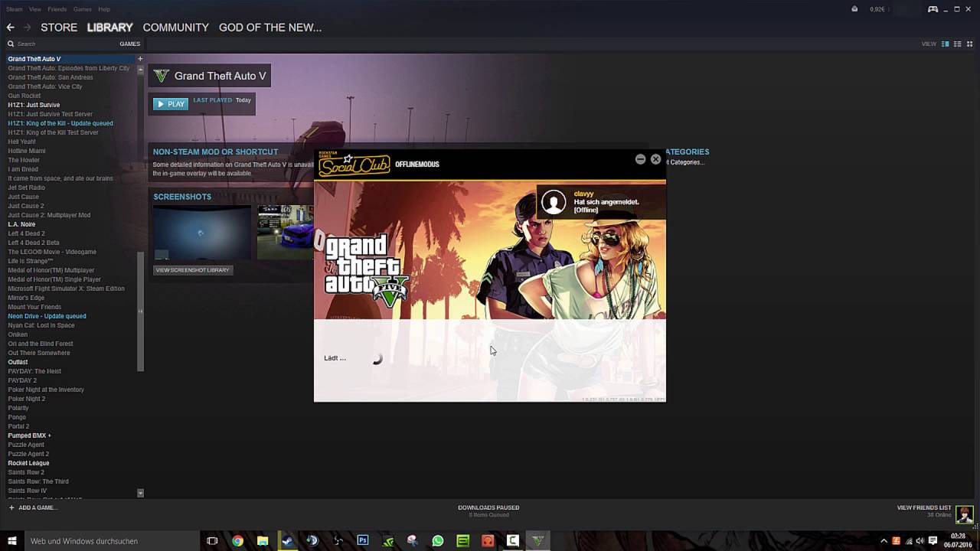Select Portal 2 in the games list

pos(18,426)
